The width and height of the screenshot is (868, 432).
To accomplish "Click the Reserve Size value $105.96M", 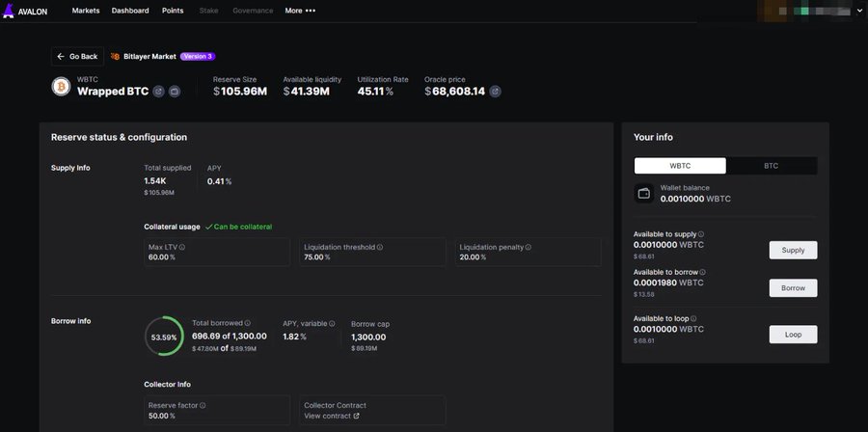I will [x=240, y=92].
